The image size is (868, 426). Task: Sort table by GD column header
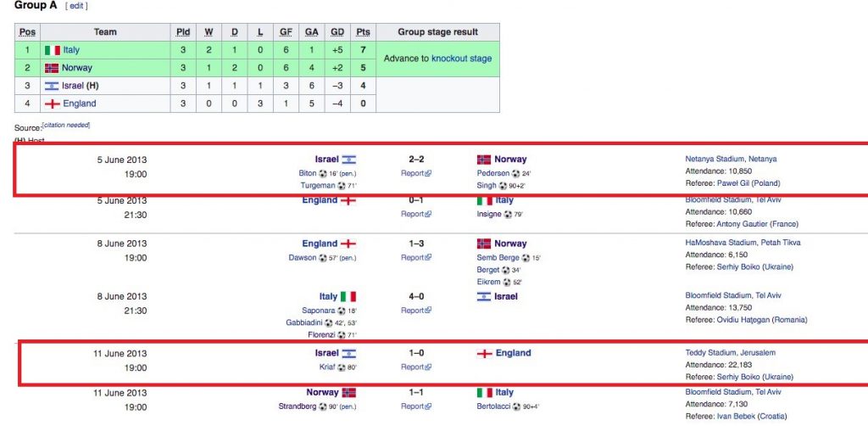[337, 32]
